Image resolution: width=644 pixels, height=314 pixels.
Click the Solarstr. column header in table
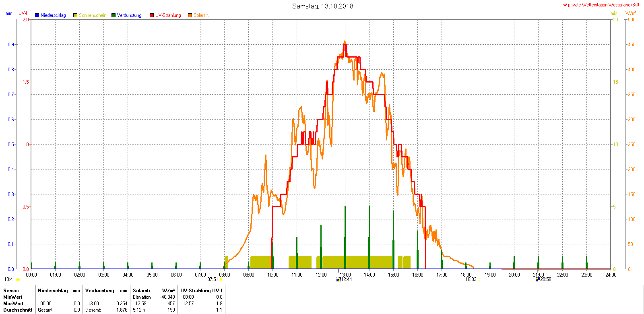coord(142,291)
